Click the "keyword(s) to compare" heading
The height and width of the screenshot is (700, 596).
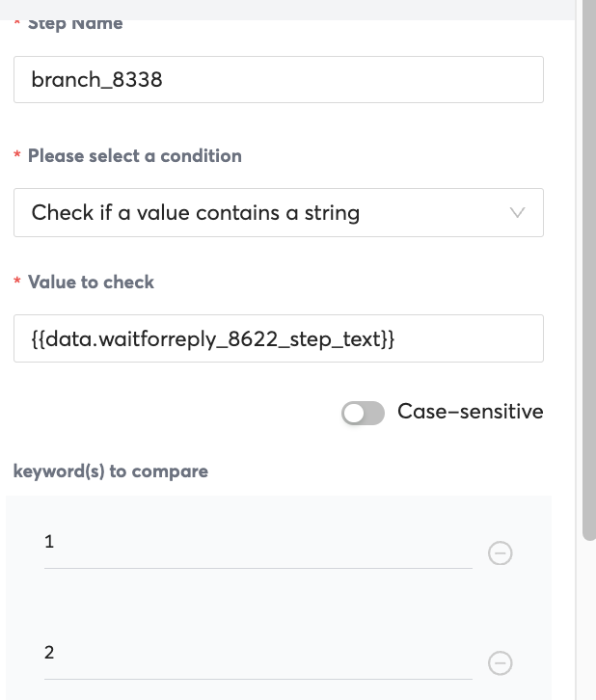coord(111,471)
